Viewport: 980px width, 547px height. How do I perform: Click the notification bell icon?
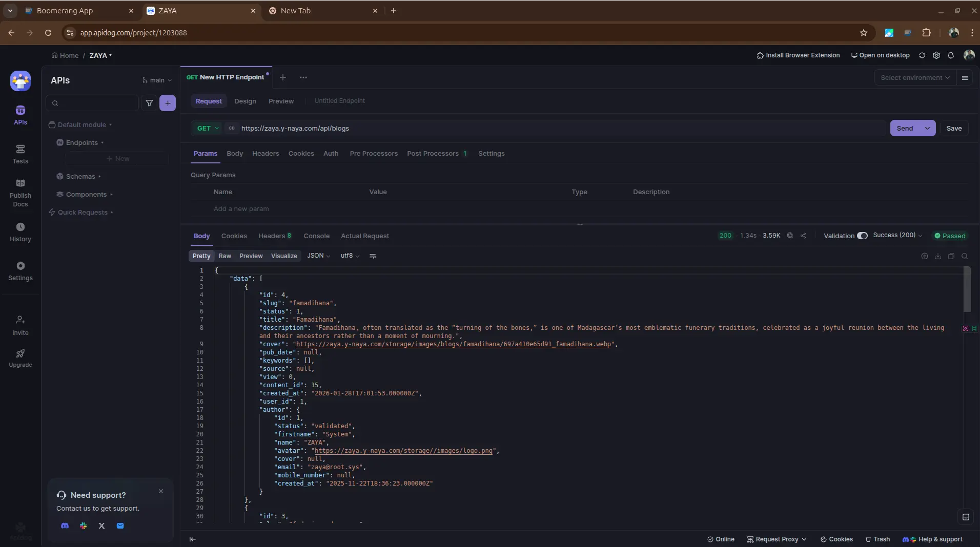point(951,55)
